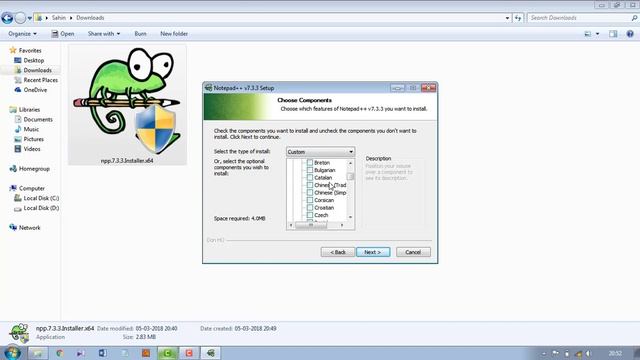The width and height of the screenshot is (640, 360).
Task: Select Music library in navigation pane
Action: click(27, 129)
